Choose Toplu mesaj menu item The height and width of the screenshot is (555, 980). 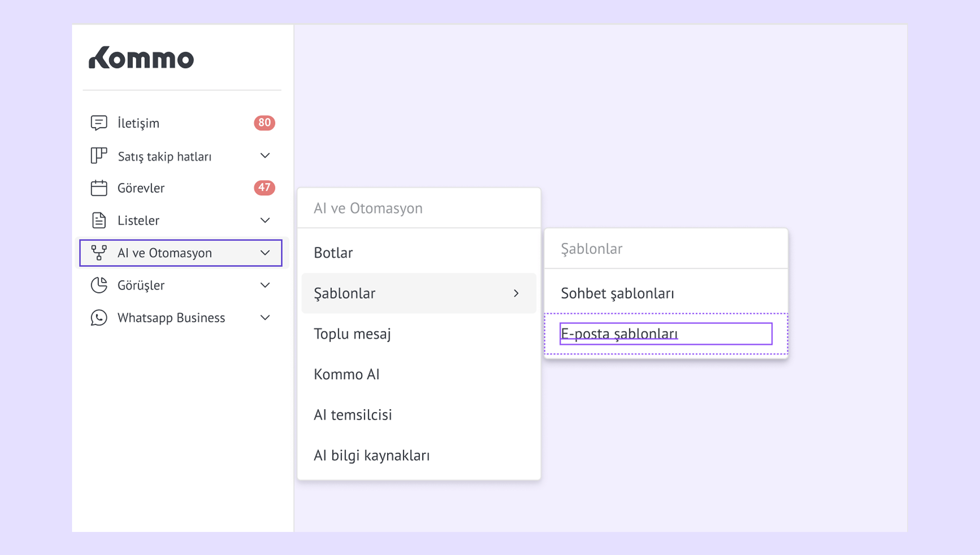352,334
